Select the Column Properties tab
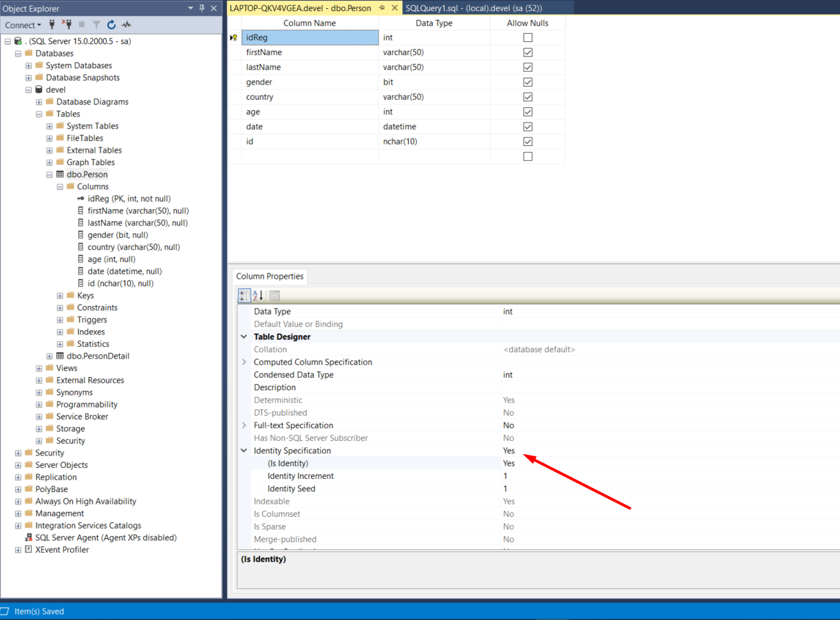This screenshot has width=840, height=620. [x=270, y=276]
